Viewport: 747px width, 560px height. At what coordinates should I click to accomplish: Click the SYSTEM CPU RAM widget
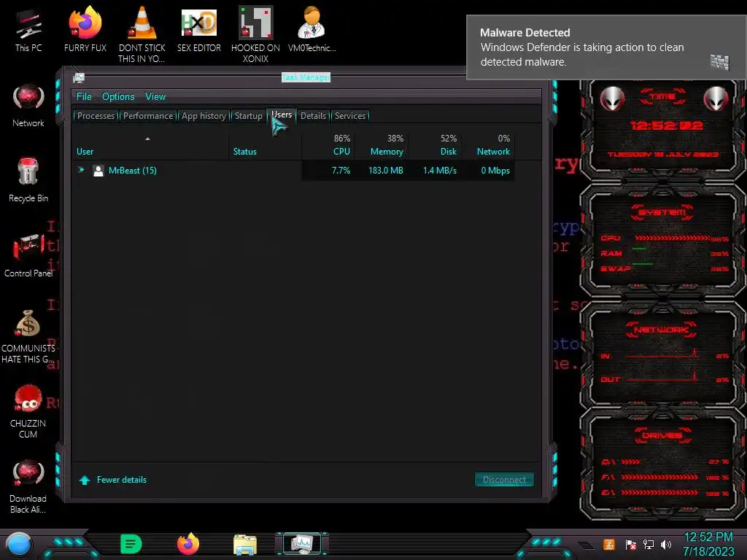(662, 243)
